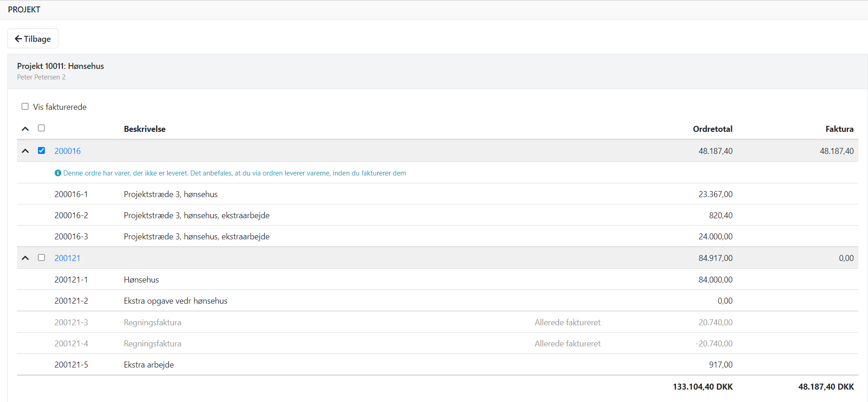Image resolution: width=868 pixels, height=402 pixels.
Task: Enable the Vis fakturerede checkbox
Action: coord(25,107)
